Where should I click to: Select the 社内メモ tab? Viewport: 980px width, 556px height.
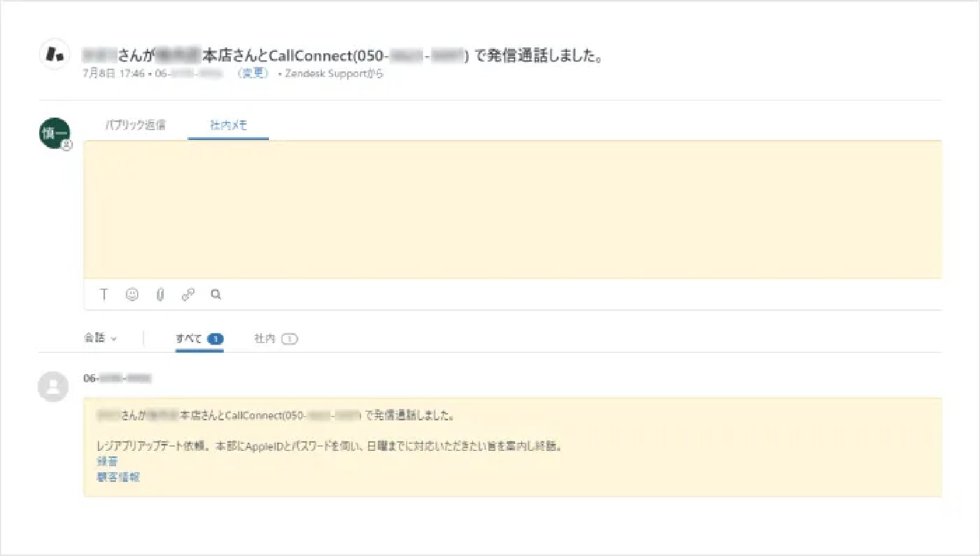click(229, 125)
